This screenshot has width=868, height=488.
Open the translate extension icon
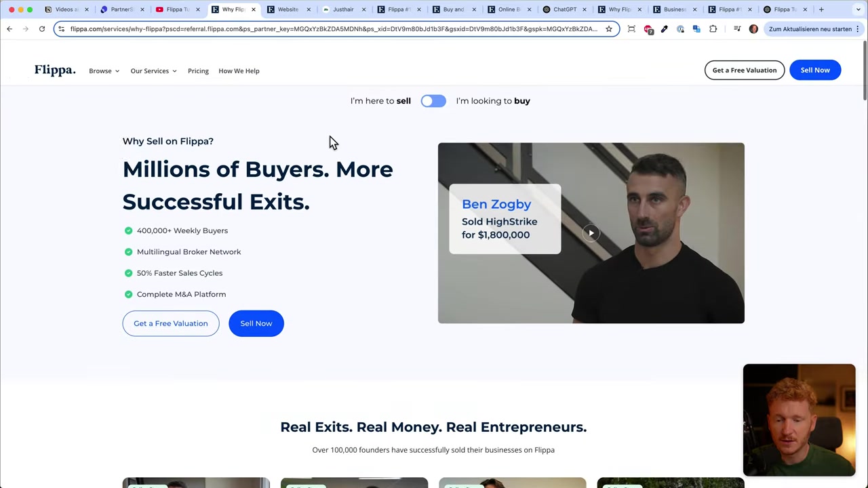[696, 29]
